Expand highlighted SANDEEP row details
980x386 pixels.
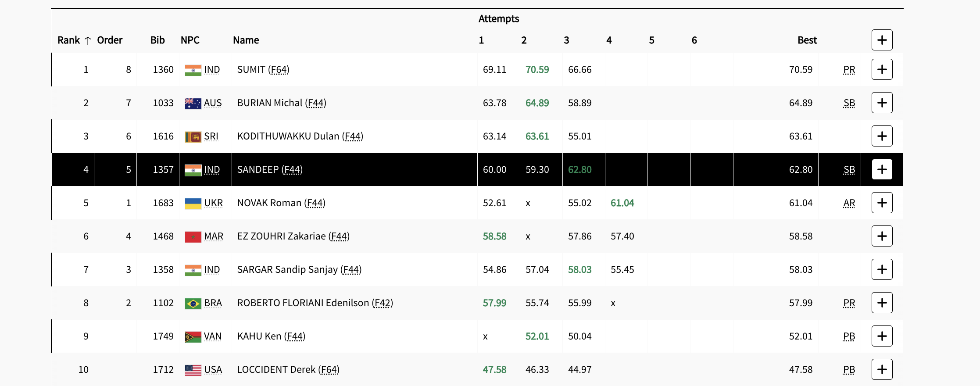(x=882, y=169)
